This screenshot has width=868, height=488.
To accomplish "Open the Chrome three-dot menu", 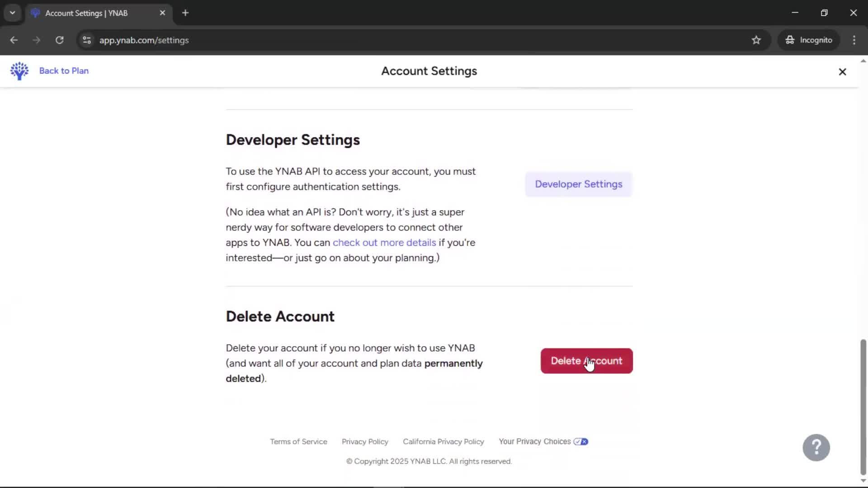I will [854, 40].
